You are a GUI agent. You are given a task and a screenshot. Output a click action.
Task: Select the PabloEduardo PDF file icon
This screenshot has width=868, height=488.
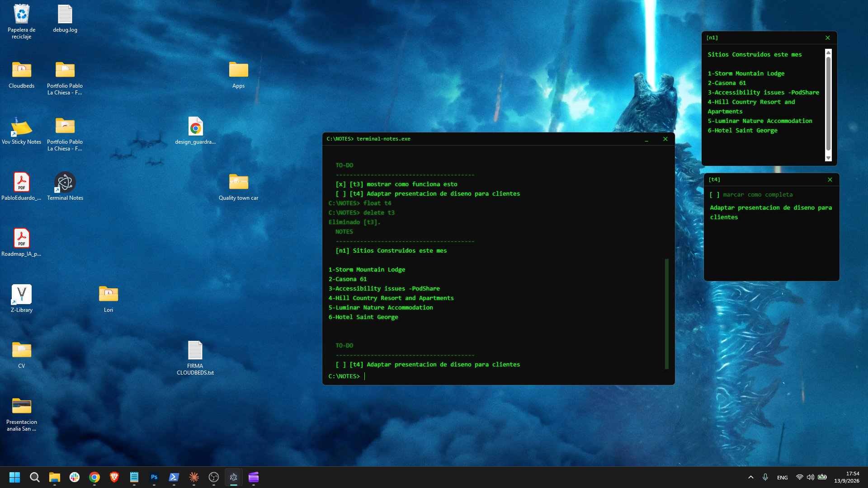tap(21, 187)
